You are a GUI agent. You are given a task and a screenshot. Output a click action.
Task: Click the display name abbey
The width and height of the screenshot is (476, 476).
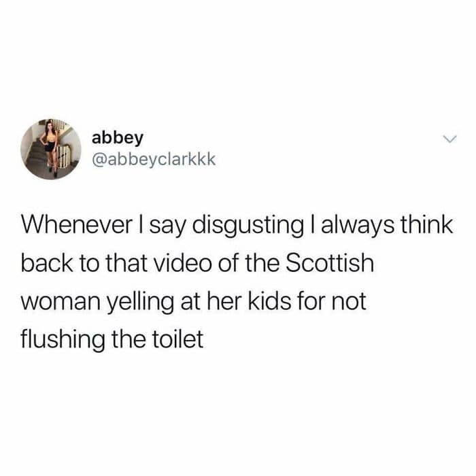(x=117, y=138)
